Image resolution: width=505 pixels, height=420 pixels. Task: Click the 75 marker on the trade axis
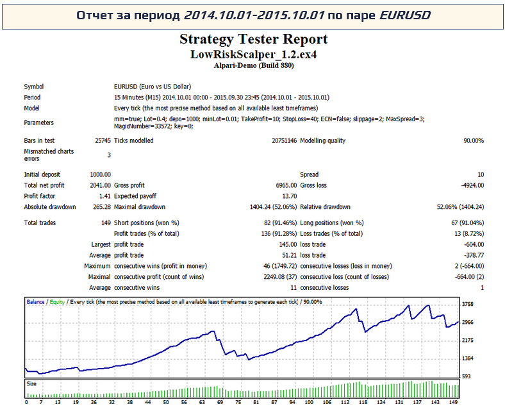[x=239, y=403]
